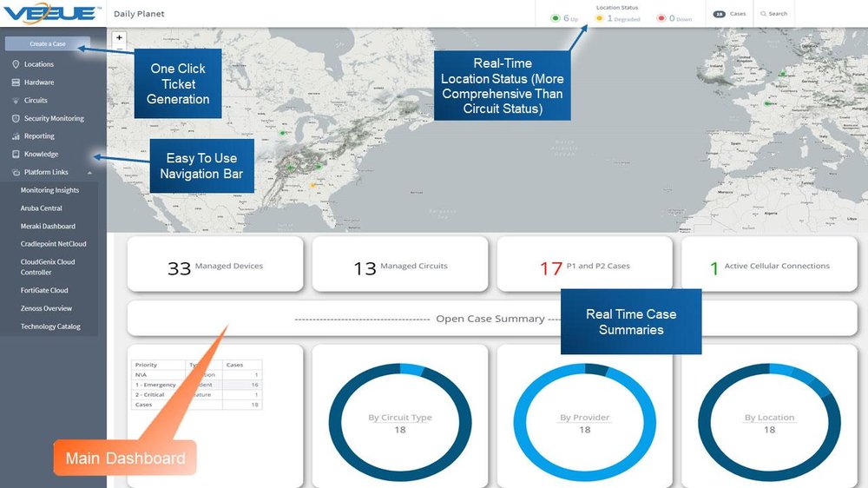
Task: Open the FortiGate Cloud link
Action: 44,290
